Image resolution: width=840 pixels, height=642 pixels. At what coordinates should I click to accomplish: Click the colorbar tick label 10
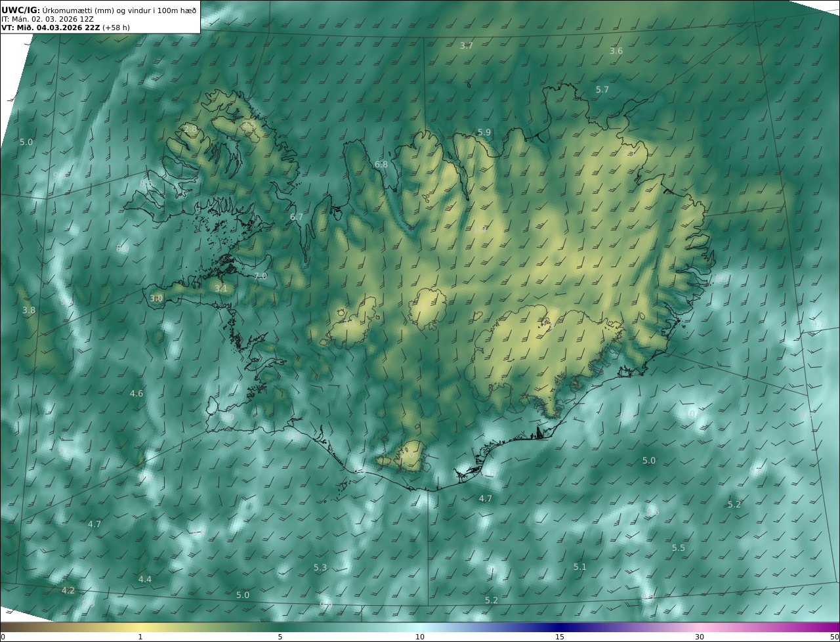[420, 637]
